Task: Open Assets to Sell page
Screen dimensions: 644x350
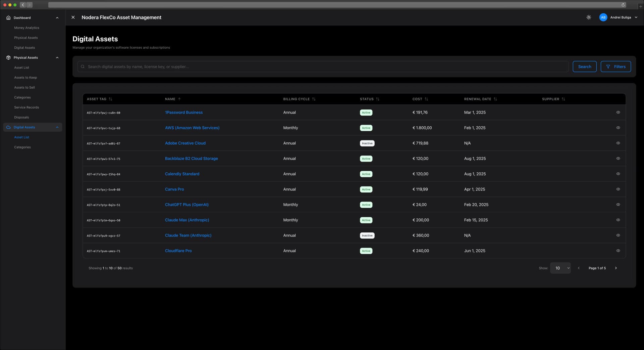Action: (24, 88)
